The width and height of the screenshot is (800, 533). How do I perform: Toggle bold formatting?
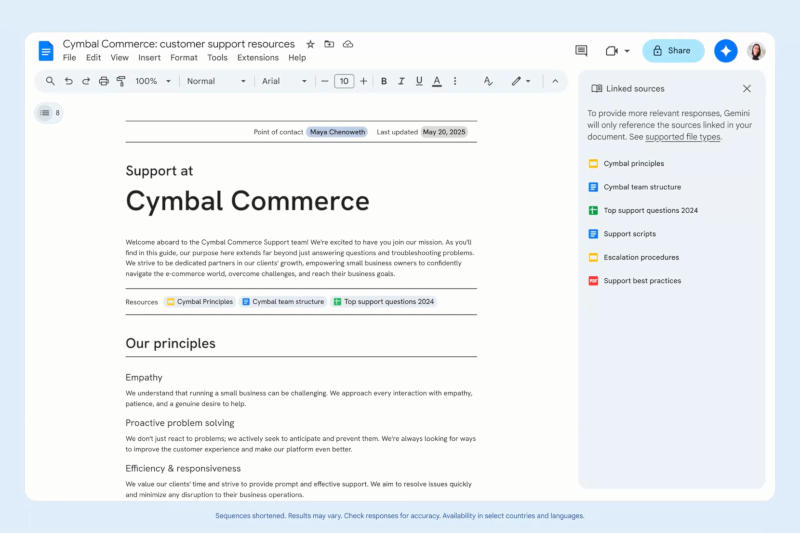tap(384, 81)
